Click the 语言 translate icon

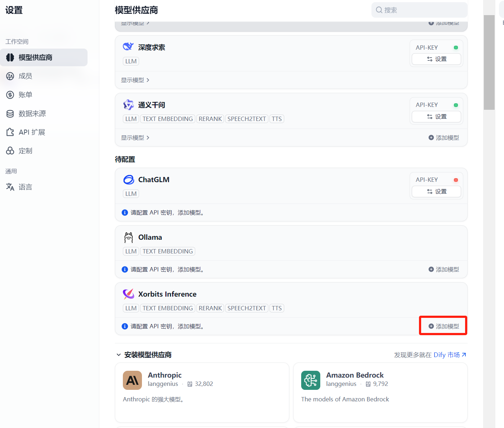(10, 187)
